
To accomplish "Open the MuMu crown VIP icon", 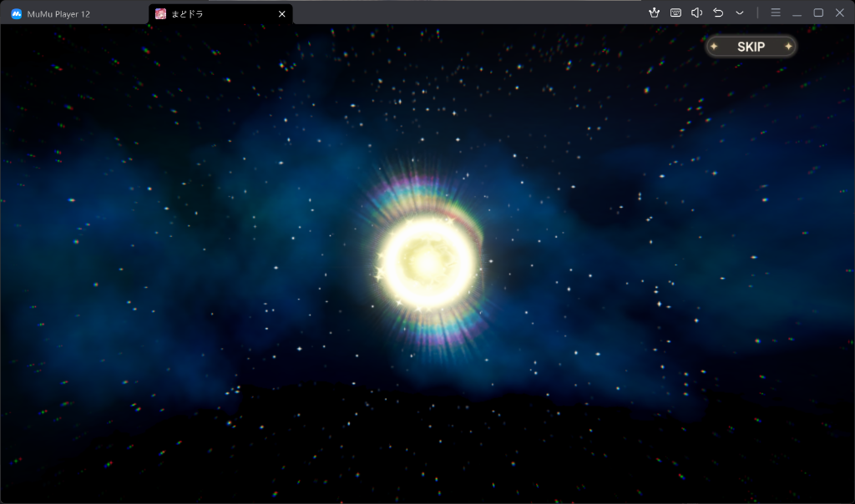I will pyautogui.click(x=655, y=13).
